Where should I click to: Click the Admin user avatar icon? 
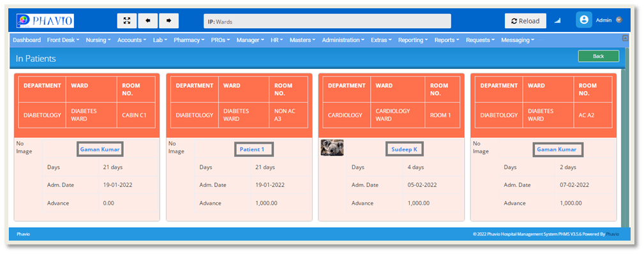click(583, 20)
